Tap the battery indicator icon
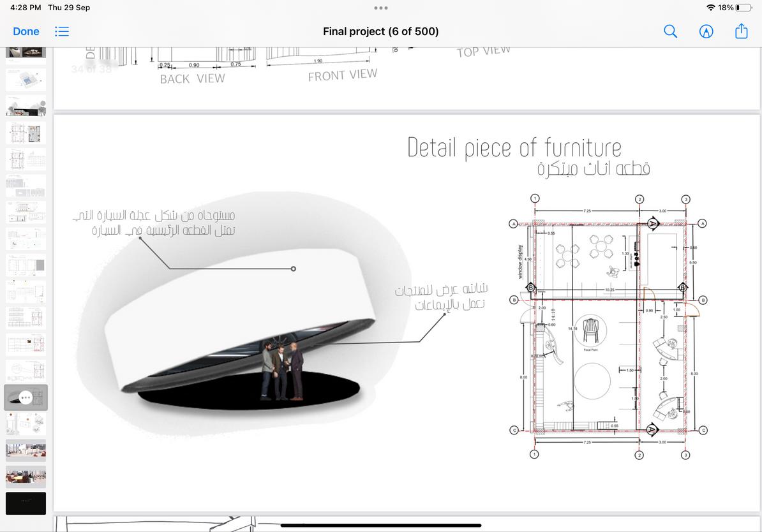The height and width of the screenshot is (532, 762). pyautogui.click(x=743, y=8)
